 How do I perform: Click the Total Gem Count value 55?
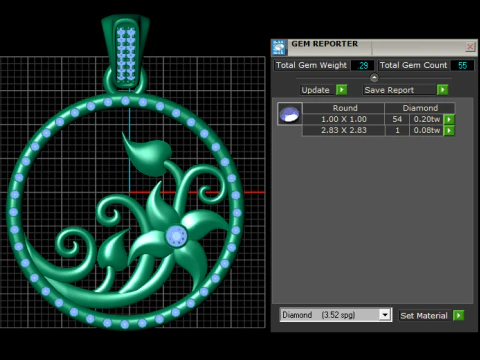point(462,65)
